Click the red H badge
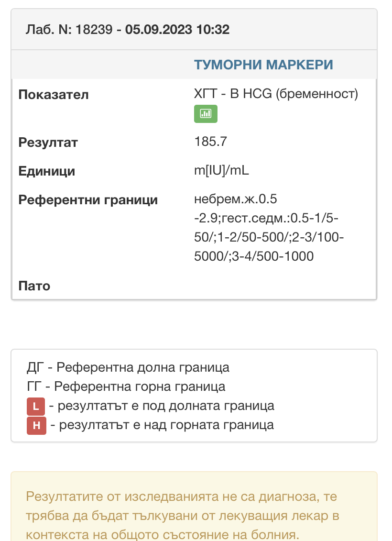The image size is (392, 541). [36, 425]
